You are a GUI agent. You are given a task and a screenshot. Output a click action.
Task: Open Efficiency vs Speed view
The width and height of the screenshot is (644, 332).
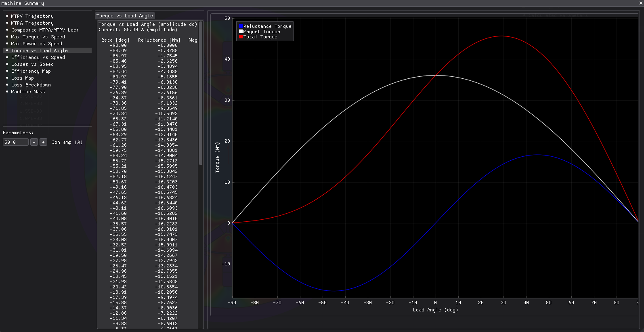click(38, 57)
